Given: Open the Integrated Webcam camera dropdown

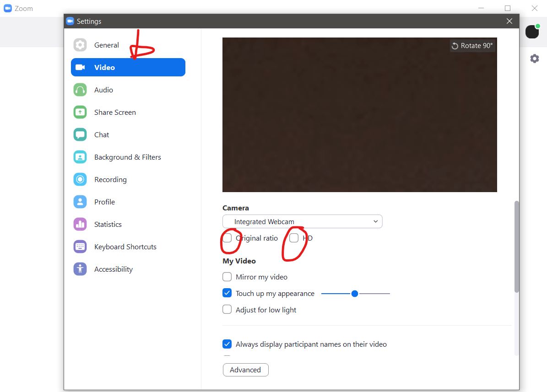Looking at the screenshot, I should pos(303,221).
